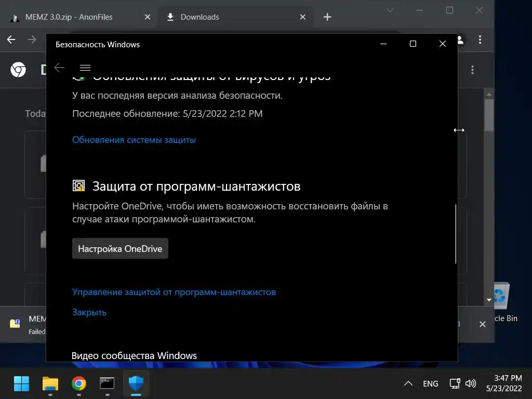The image size is (532, 399).
Task: Open Обновления системы защиты link
Action: pos(134,140)
